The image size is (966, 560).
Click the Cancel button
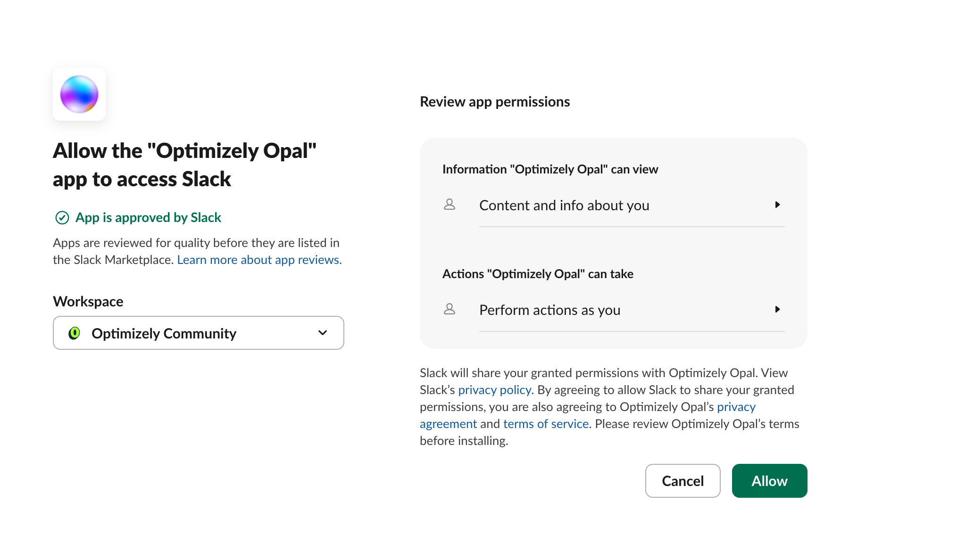[x=683, y=481]
